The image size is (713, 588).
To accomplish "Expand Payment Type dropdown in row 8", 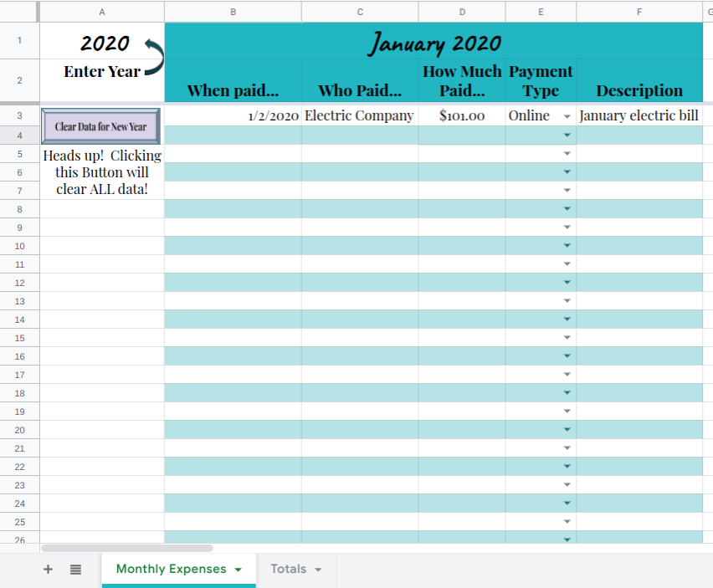I will pyautogui.click(x=567, y=208).
